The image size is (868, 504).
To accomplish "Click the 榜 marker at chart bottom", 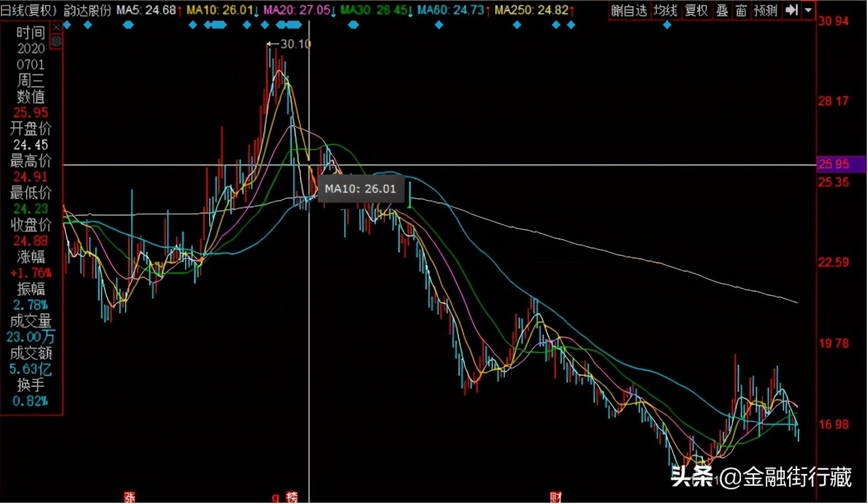I will click(x=292, y=498).
